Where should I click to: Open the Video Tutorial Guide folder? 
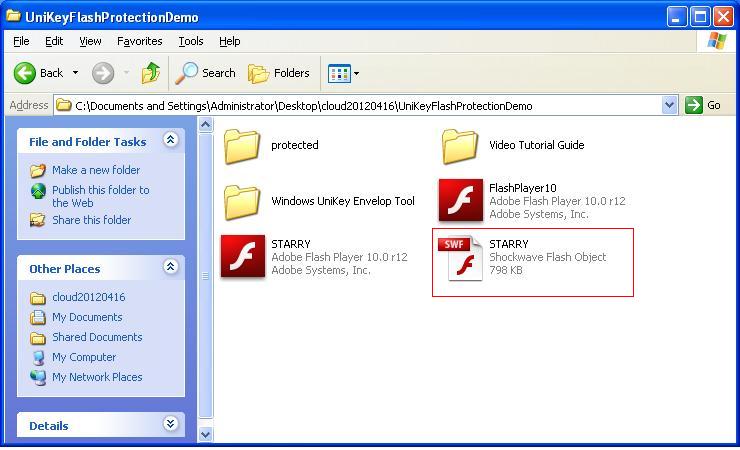pyautogui.click(x=460, y=146)
